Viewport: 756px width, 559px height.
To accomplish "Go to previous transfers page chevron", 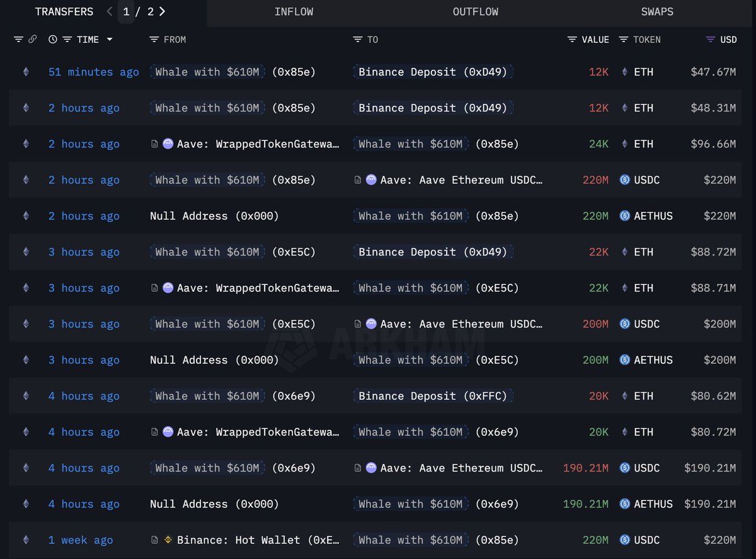I will [109, 11].
